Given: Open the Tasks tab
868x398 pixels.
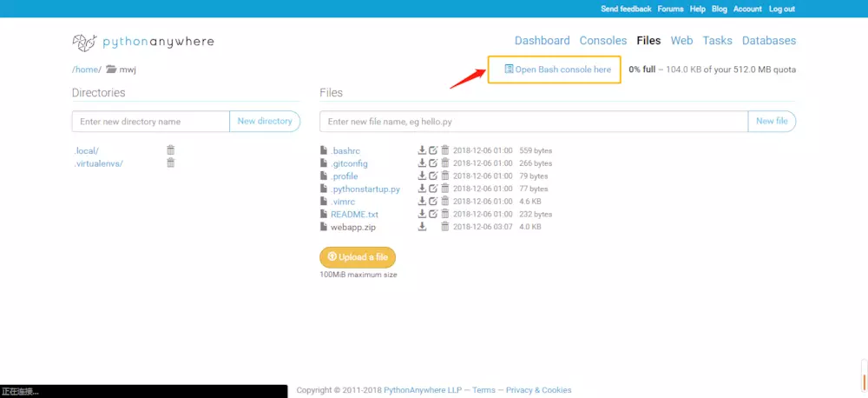Looking at the screenshot, I should [718, 41].
